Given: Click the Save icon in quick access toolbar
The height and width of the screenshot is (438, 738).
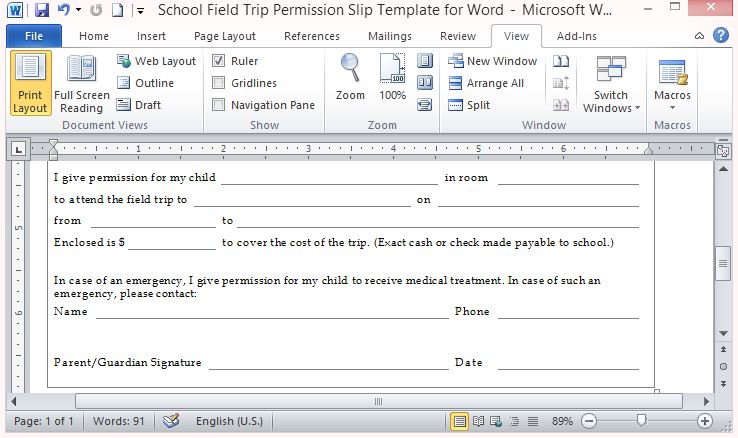Looking at the screenshot, I should pos(41,11).
